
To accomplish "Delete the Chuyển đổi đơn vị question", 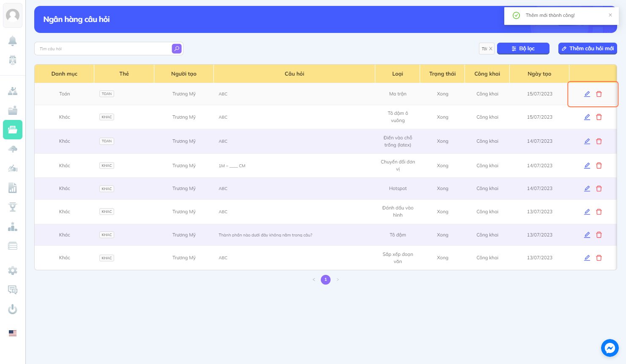I will point(599,166).
